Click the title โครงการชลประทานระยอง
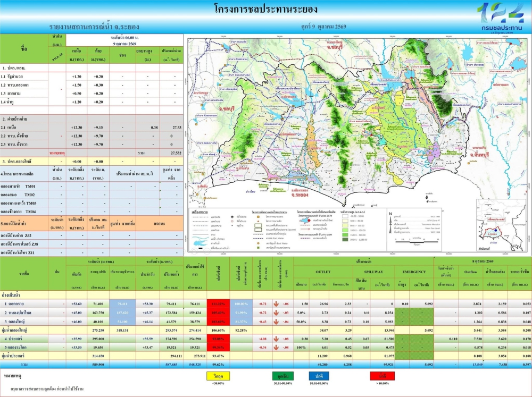This screenshot has height=397, width=532. coord(266,9)
